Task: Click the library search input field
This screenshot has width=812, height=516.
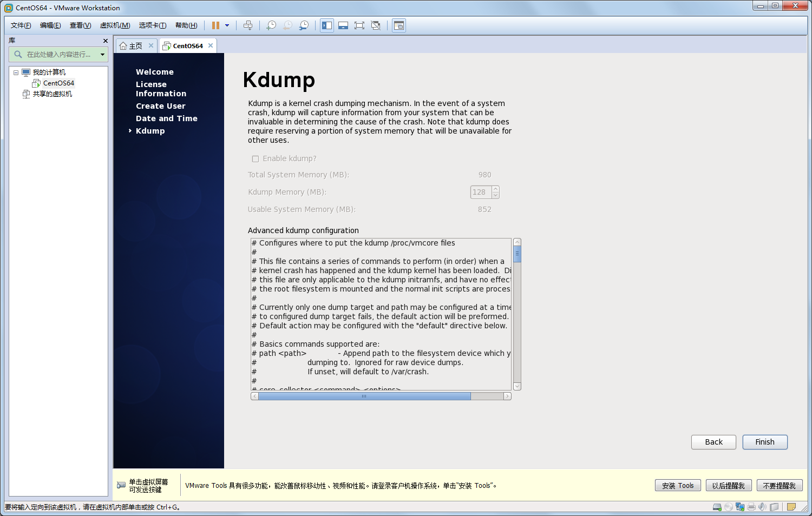Action: [58, 54]
